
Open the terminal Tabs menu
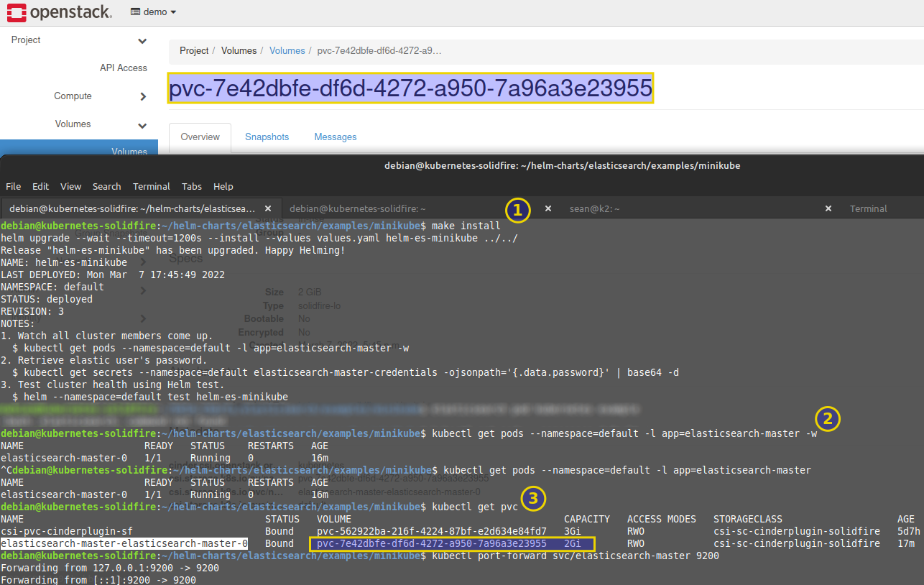point(192,187)
